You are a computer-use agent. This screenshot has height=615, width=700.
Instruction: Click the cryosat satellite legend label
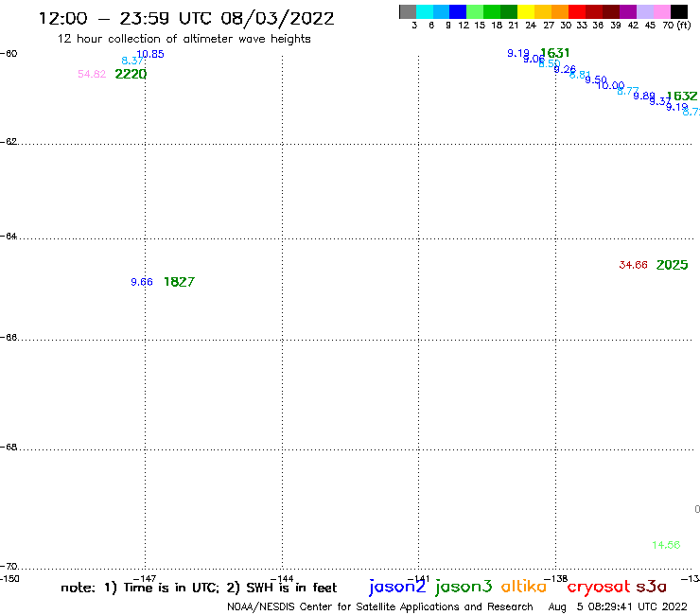[x=599, y=588]
